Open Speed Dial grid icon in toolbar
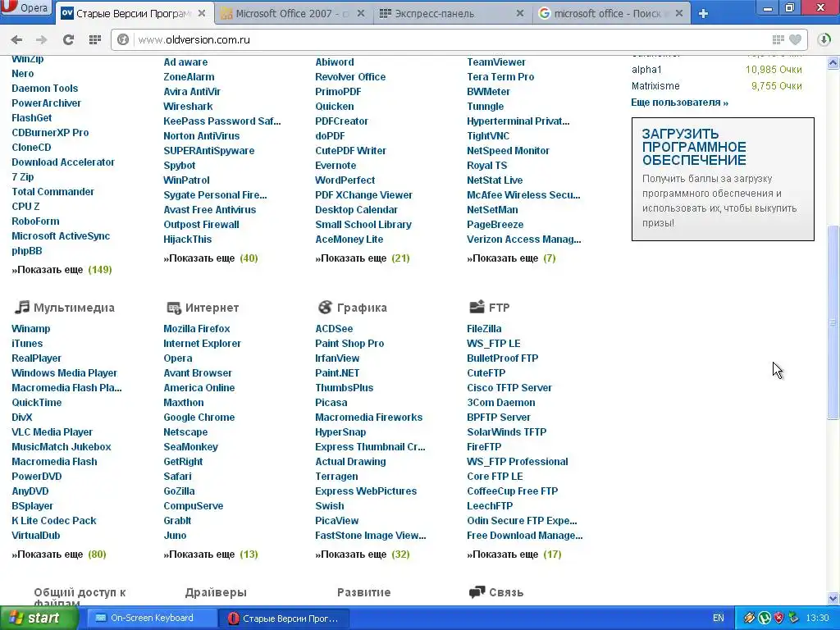Screen dimensions: 840x630 pos(95,39)
